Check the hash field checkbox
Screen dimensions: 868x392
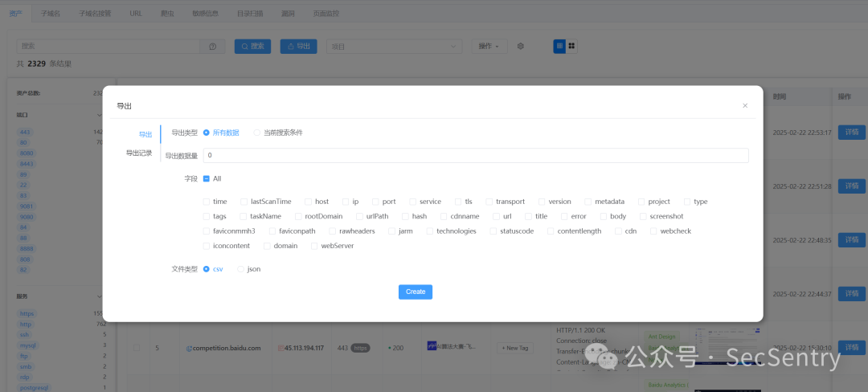coord(406,216)
